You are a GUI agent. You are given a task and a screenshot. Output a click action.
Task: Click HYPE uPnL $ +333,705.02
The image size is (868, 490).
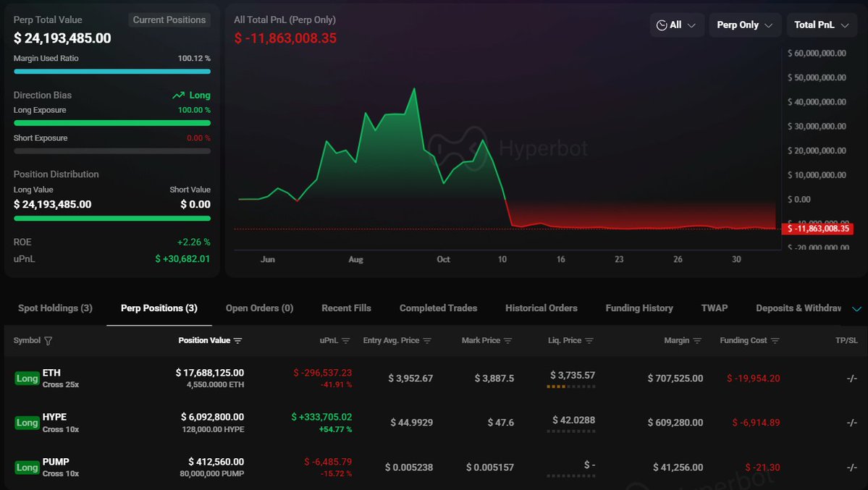(321, 417)
